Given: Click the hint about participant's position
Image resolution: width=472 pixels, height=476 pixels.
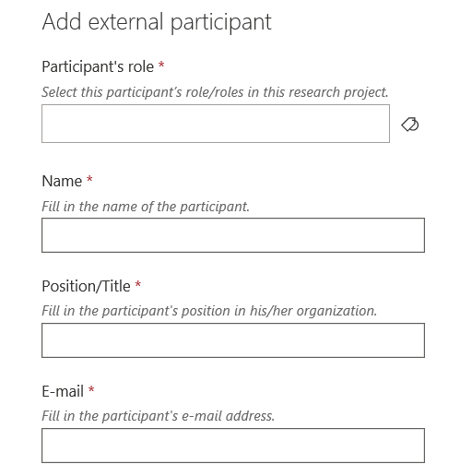Looking at the screenshot, I should coord(209,311).
